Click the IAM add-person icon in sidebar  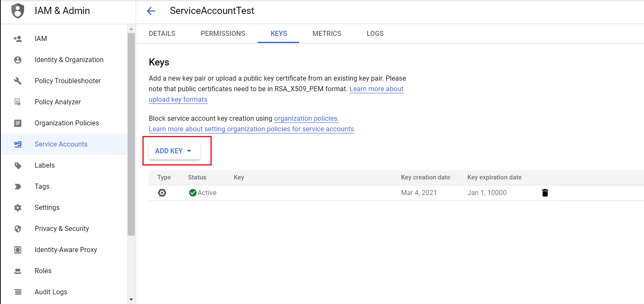18,39
